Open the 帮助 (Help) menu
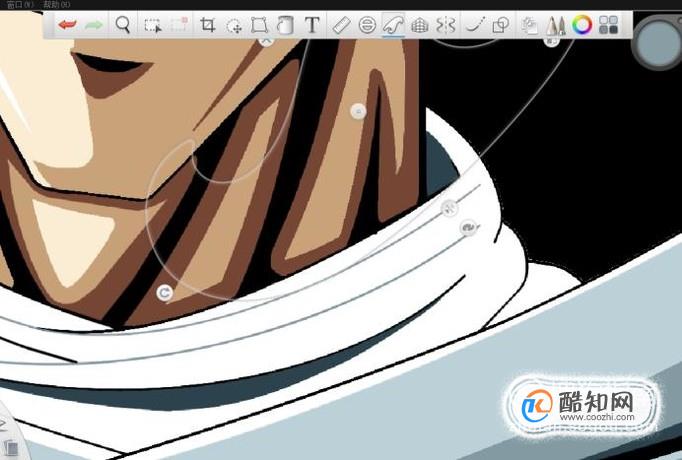Viewport: 682px width, 460px height. pos(57,5)
